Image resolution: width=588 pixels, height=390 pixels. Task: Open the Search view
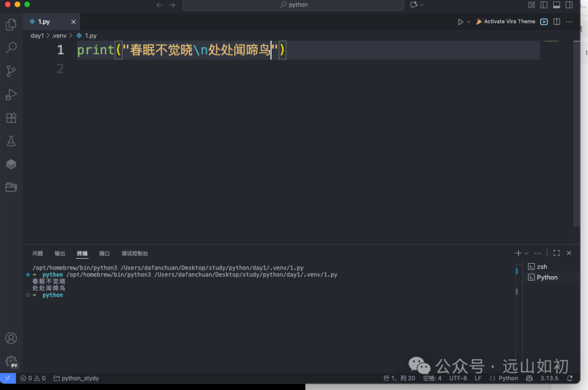[11, 47]
